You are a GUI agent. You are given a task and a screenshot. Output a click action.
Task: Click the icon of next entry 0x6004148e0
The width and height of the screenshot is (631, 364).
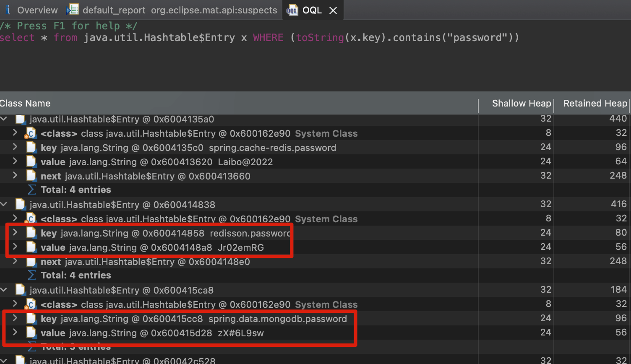click(31, 262)
